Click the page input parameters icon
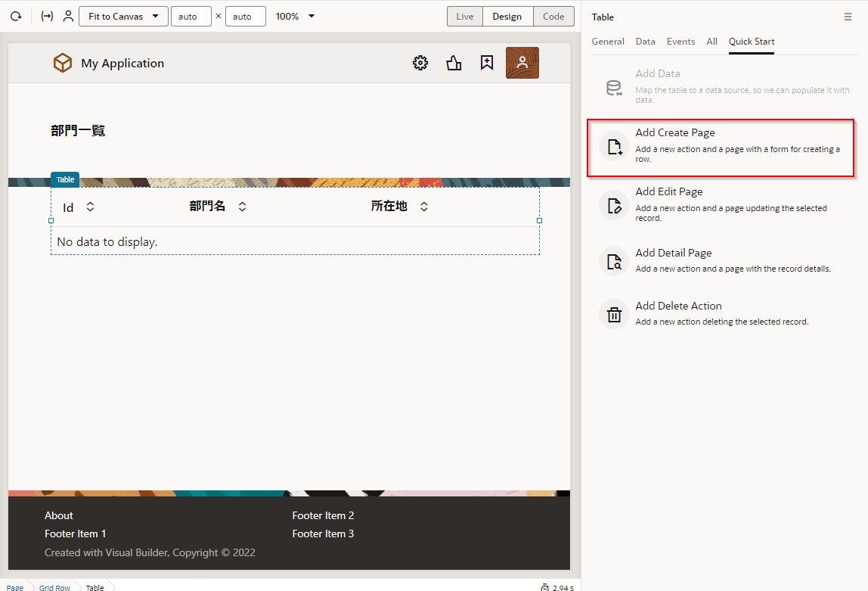 [x=47, y=16]
